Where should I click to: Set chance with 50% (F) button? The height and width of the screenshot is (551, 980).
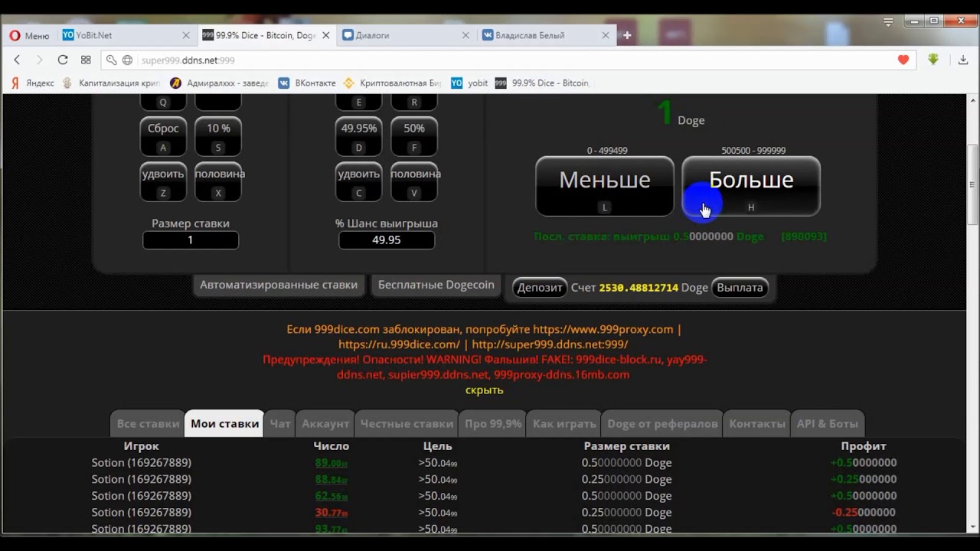click(x=414, y=136)
